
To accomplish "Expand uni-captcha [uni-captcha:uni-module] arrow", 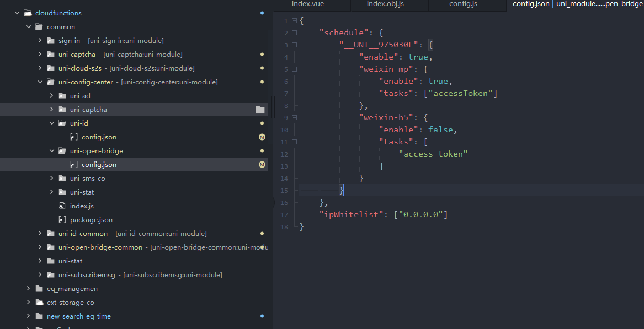I will (x=40, y=54).
